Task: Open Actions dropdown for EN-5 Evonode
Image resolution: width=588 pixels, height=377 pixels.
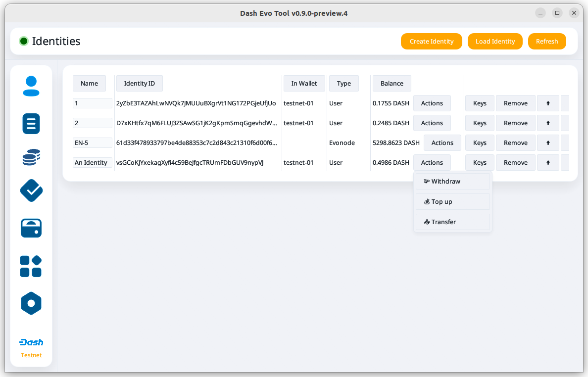Action: [x=442, y=143]
